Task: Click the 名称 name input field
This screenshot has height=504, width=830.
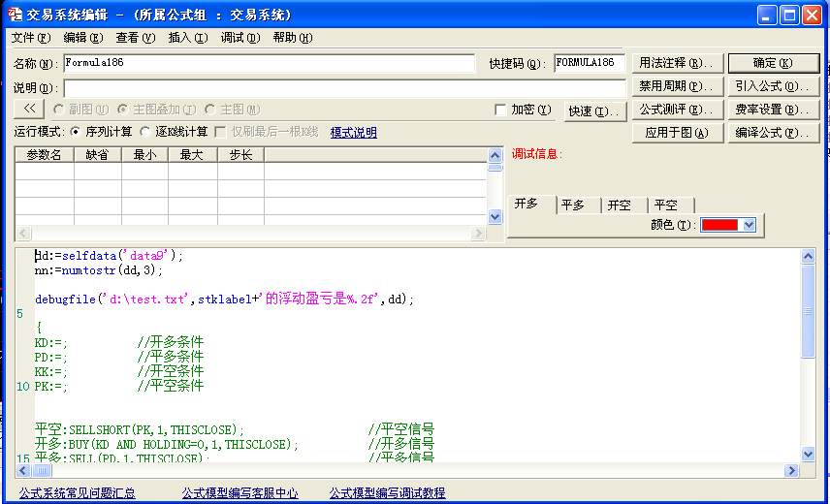Action: tap(271, 63)
